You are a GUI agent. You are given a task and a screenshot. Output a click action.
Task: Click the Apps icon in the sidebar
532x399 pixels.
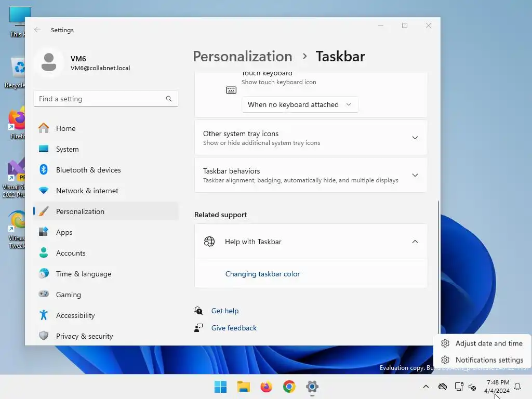(x=44, y=232)
